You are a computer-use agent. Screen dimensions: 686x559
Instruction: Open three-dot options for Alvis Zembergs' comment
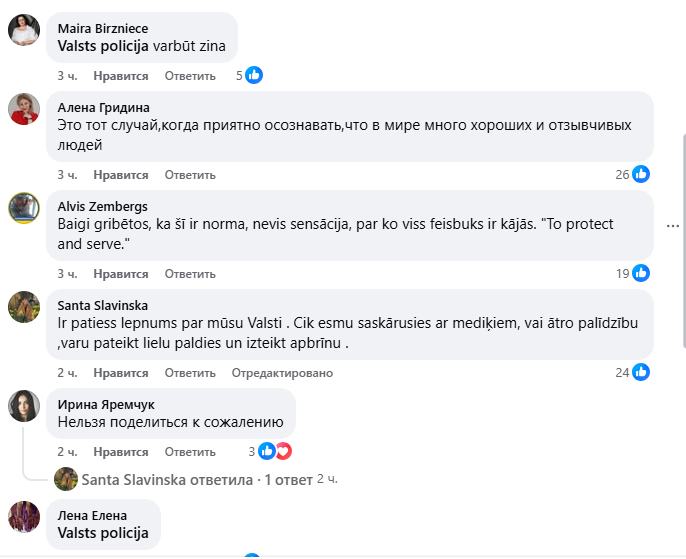[x=673, y=225]
